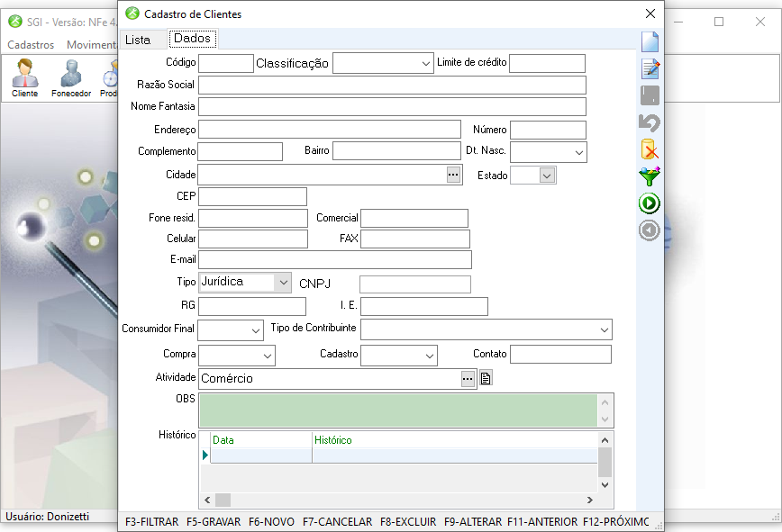Click F5-GRAVAR in the status bar
Image resolution: width=782 pixels, height=532 pixels.
(214, 521)
